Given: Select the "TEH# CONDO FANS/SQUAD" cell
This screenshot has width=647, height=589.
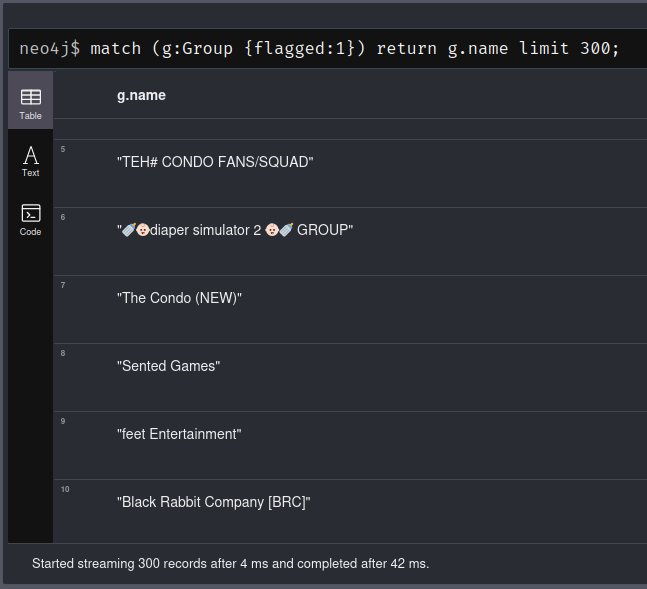Looking at the screenshot, I should tap(215, 162).
